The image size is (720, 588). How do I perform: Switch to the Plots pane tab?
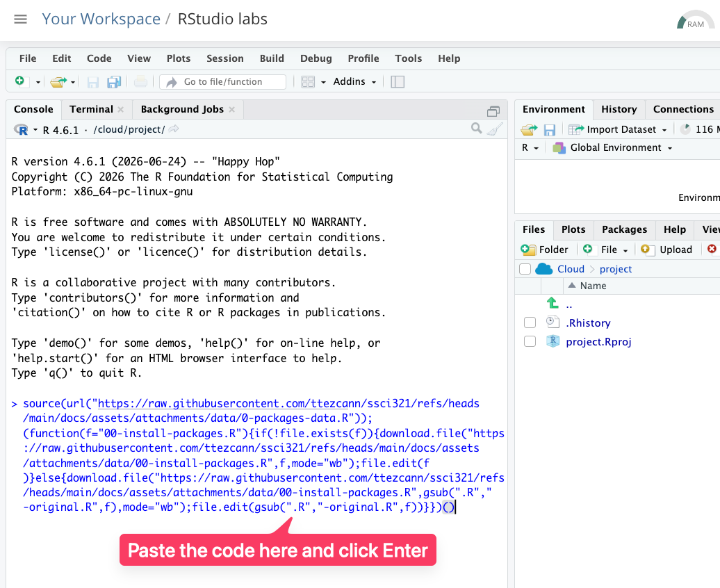pyautogui.click(x=573, y=229)
